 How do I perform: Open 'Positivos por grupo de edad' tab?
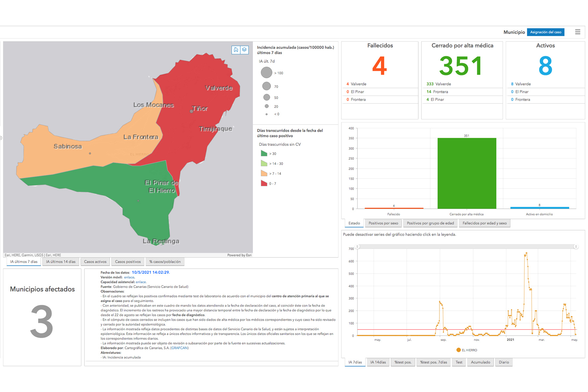430,223
